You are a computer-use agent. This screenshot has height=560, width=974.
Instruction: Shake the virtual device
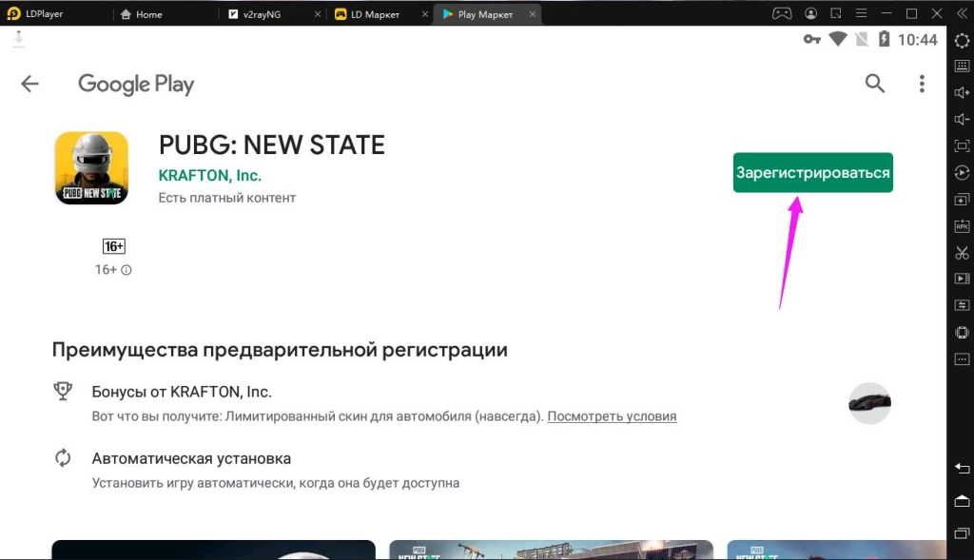pyautogui.click(x=962, y=332)
